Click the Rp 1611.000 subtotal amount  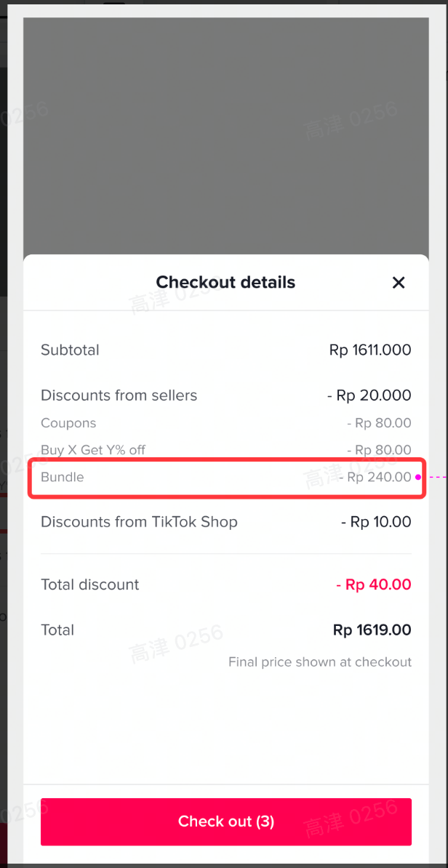[x=370, y=350]
